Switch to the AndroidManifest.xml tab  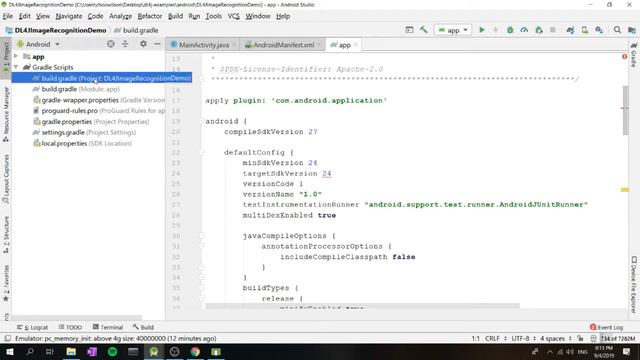[x=284, y=45]
